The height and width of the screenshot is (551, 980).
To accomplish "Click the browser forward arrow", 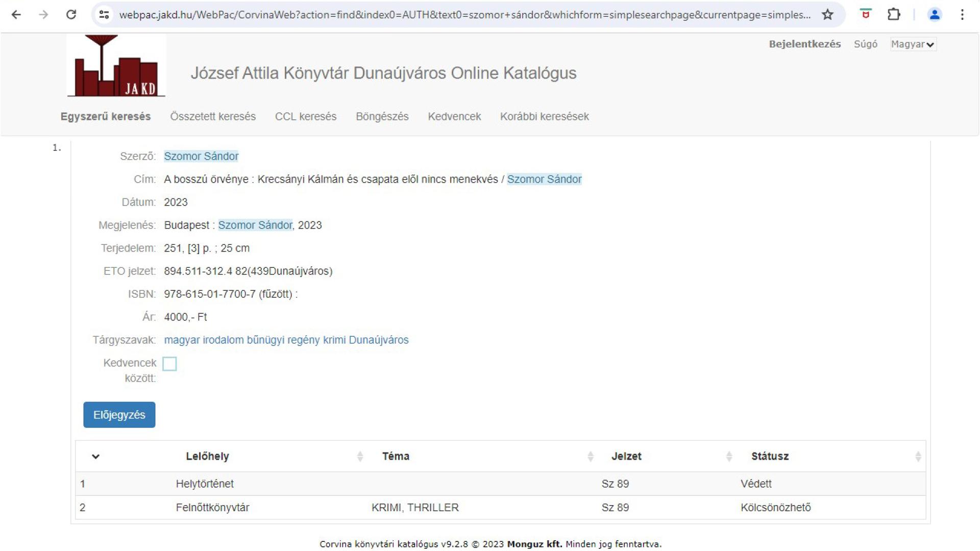I will pos(43,15).
